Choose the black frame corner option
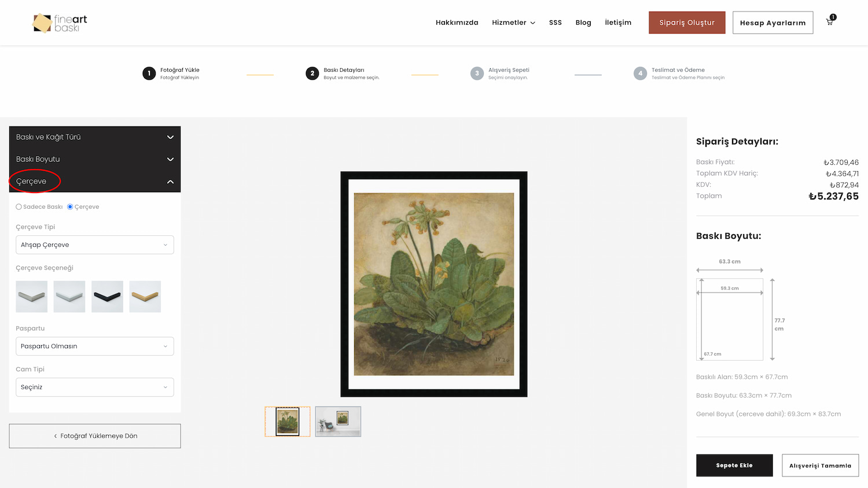Image resolution: width=868 pixels, height=488 pixels. 108,297
